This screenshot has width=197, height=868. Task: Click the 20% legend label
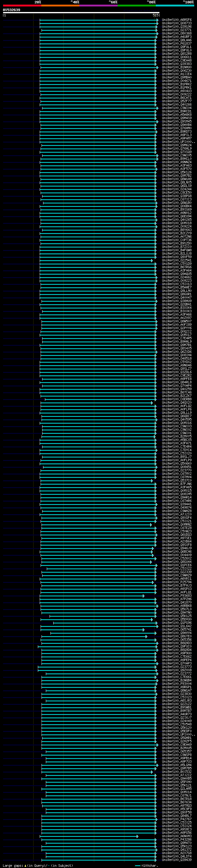(38, 2)
